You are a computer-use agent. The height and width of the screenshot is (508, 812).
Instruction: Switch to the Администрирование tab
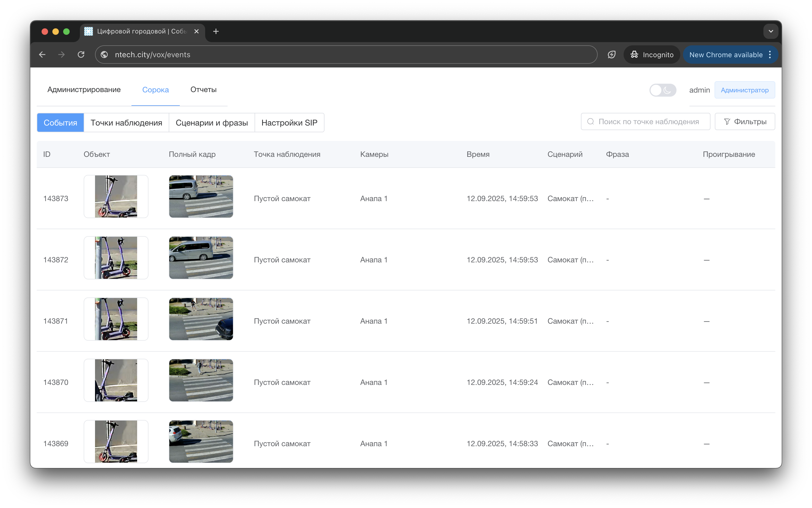pos(84,90)
